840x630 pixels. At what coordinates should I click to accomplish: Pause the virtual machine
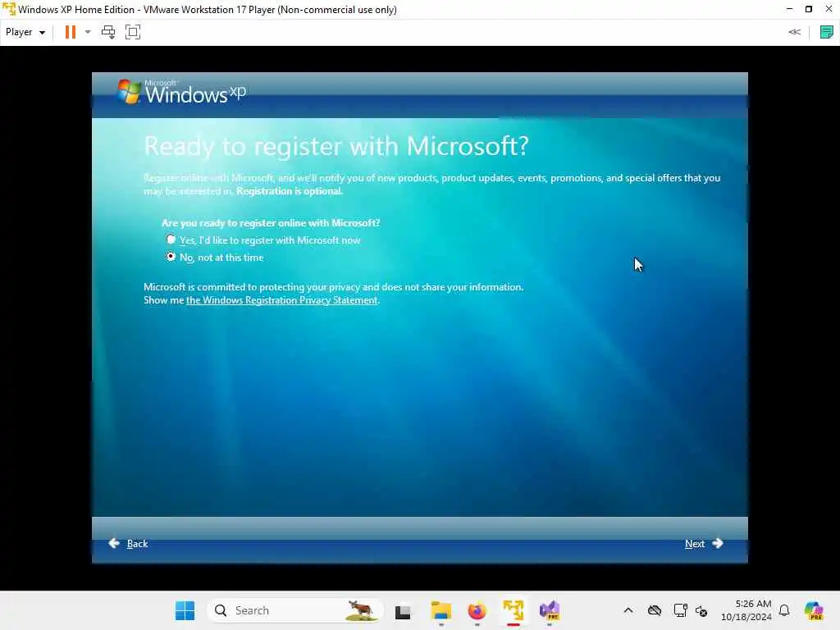click(x=71, y=32)
